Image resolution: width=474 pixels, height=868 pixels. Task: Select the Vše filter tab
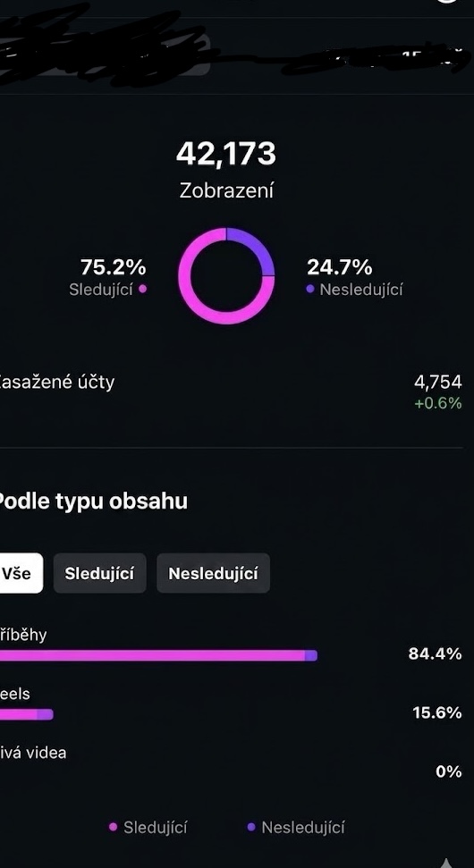(x=21, y=573)
